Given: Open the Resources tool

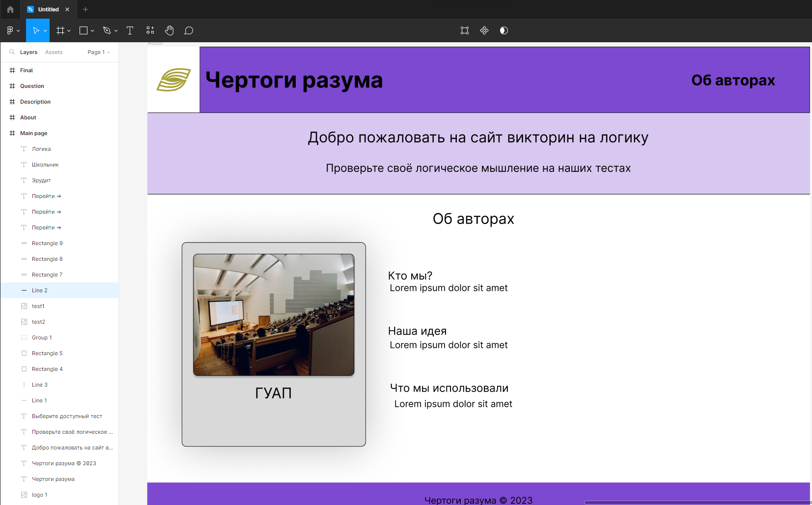Looking at the screenshot, I should (150, 30).
